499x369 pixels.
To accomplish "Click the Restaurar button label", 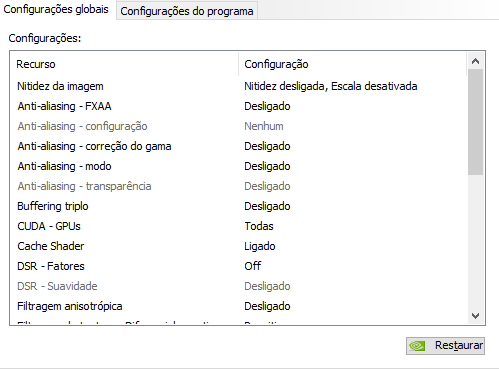I will [x=459, y=345].
